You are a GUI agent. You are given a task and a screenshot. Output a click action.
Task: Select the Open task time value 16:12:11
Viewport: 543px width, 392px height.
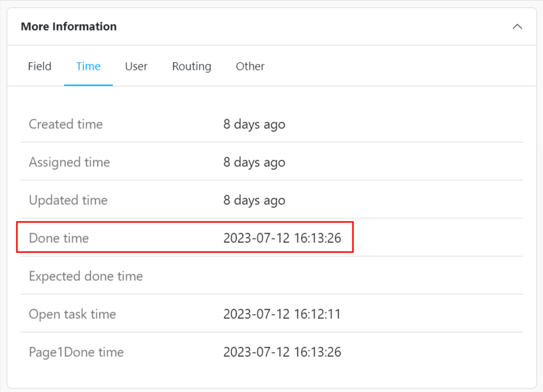[x=282, y=314]
